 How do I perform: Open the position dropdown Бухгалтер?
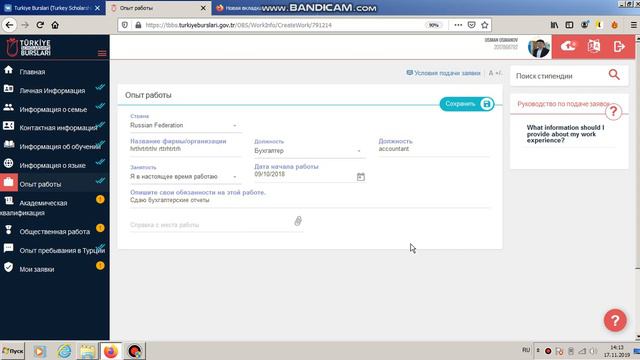click(x=309, y=151)
